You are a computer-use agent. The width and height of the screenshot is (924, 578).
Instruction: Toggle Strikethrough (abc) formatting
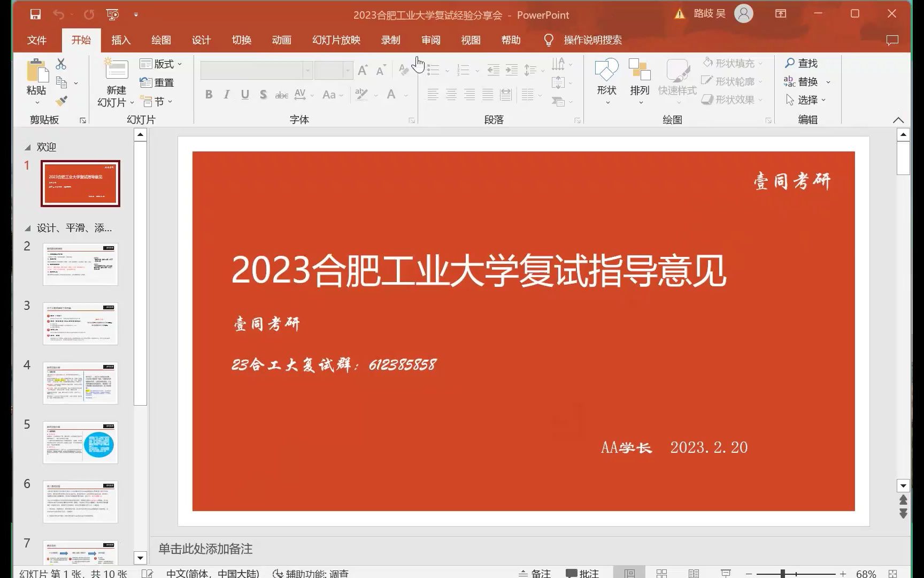[281, 95]
